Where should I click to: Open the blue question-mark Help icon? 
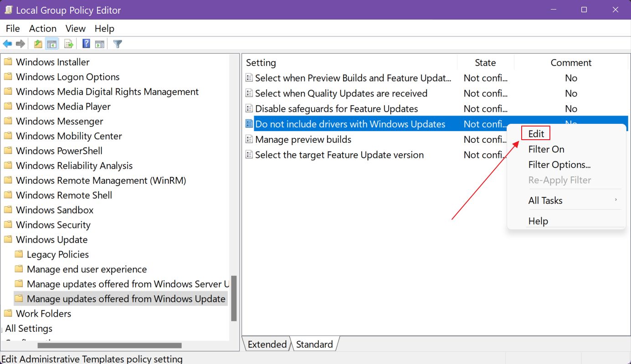coord(86,44)
